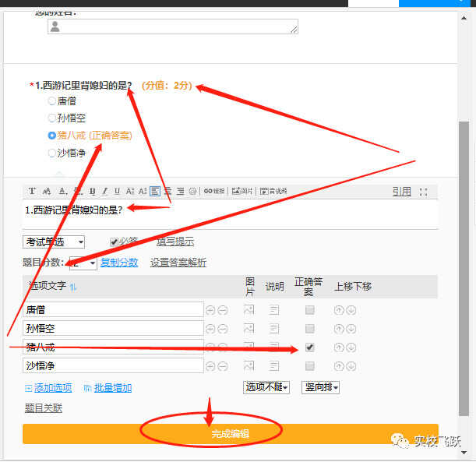Move the 唐僧 option down
The image size is (476, 462).
click(x=351, y=310)
